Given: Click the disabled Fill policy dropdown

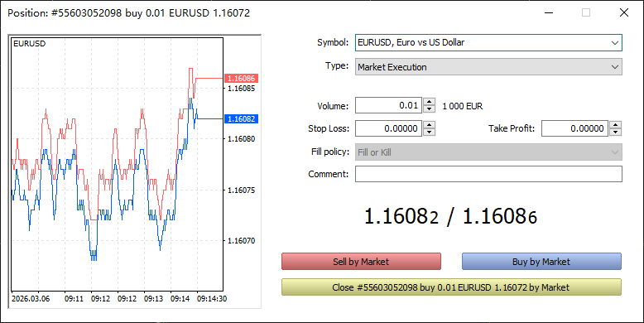Looking at the screenshot, I should coord(488,152).
